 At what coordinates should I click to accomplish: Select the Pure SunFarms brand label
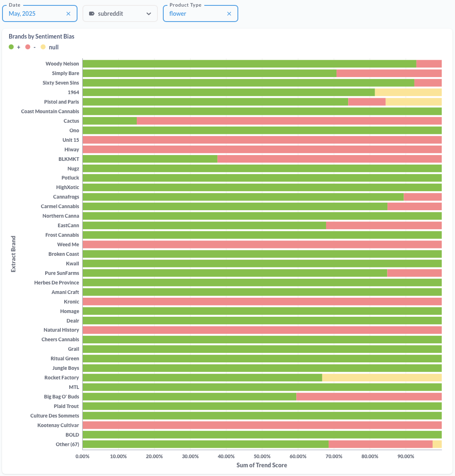point(62,273)
